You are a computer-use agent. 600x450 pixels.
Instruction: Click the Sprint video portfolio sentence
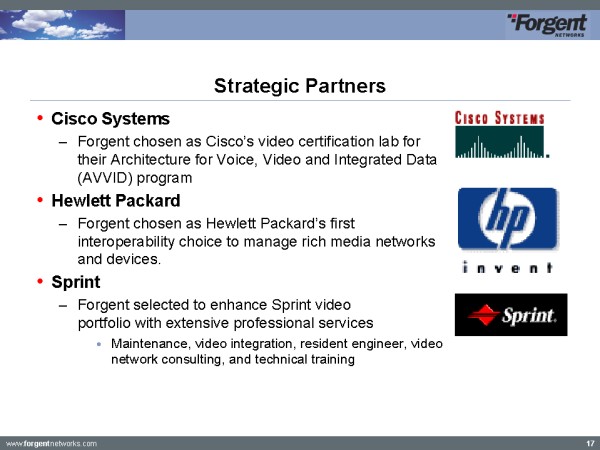click(x=225, y=313)
